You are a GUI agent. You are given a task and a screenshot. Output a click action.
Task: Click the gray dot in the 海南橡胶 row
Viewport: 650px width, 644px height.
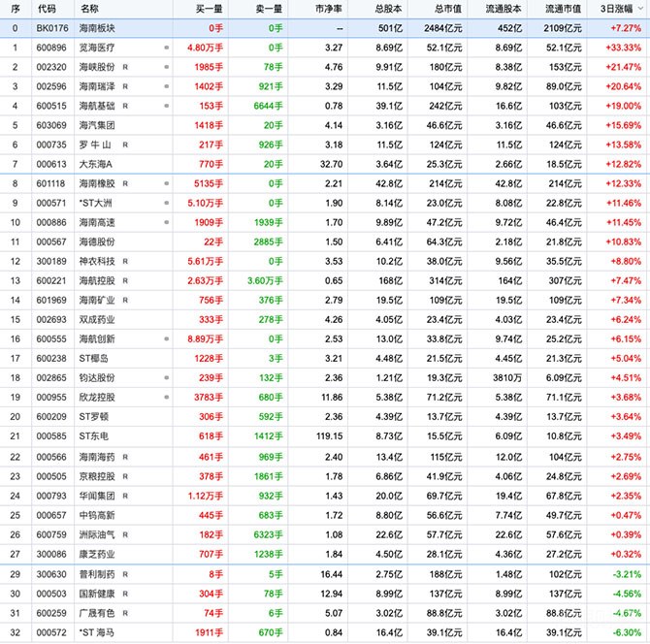167,183
